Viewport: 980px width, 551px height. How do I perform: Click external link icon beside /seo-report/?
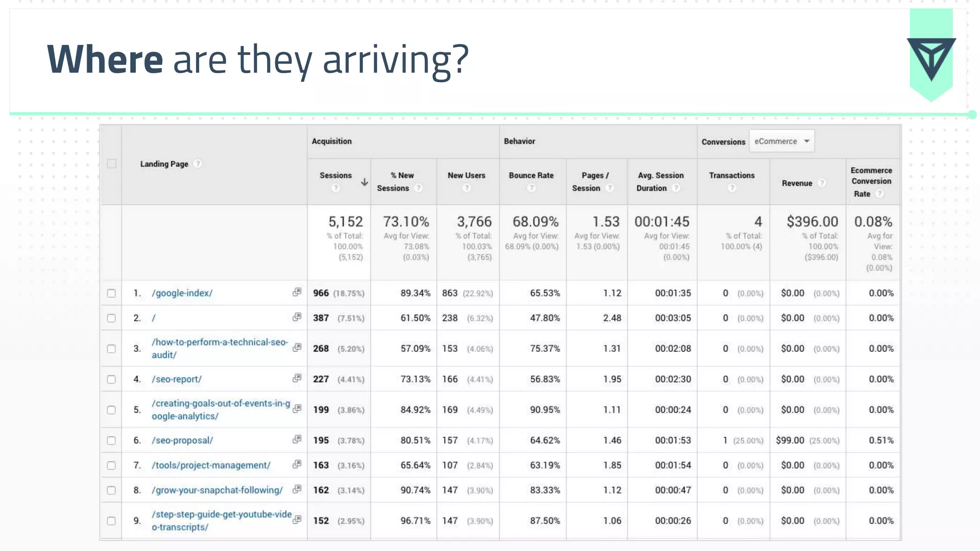tap(297, 378)
